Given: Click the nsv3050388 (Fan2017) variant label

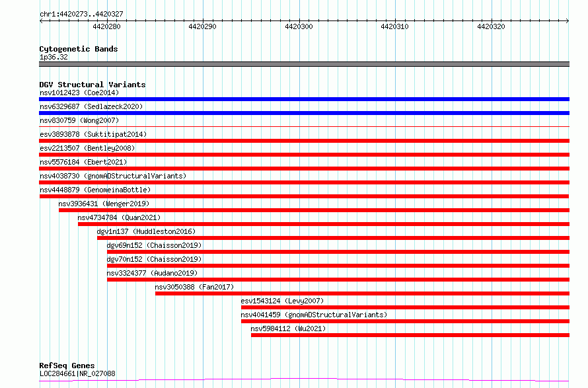Looking at the screenshot, I should coord(194,287).
